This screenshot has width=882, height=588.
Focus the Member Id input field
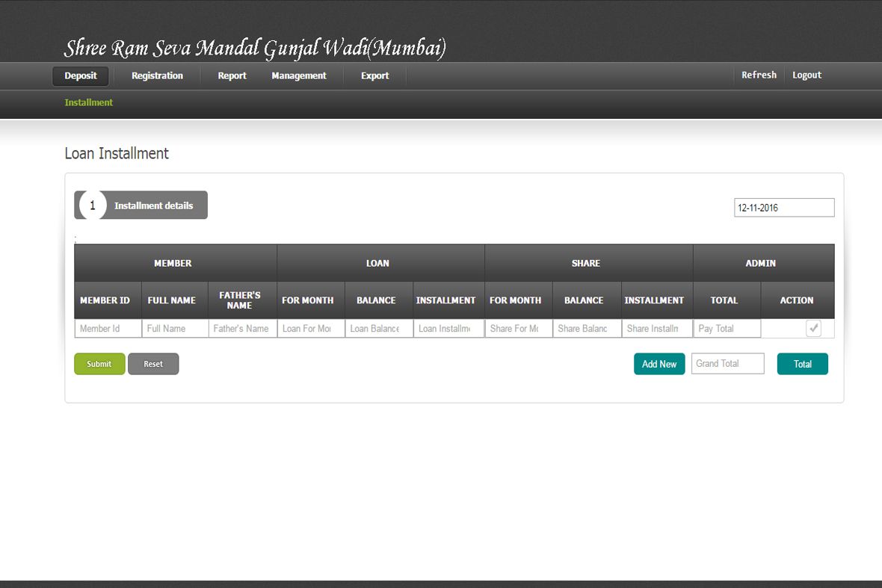pyautogui.click(x=108, y=329)
